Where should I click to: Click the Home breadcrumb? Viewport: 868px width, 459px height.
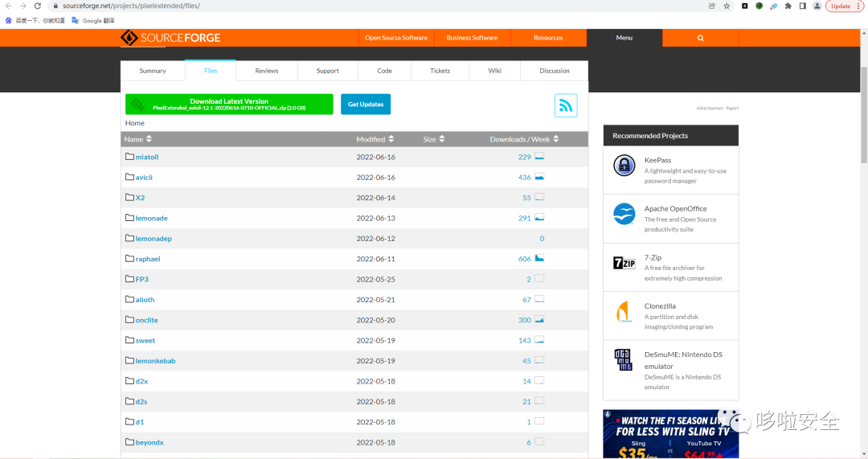pos(134,123)
